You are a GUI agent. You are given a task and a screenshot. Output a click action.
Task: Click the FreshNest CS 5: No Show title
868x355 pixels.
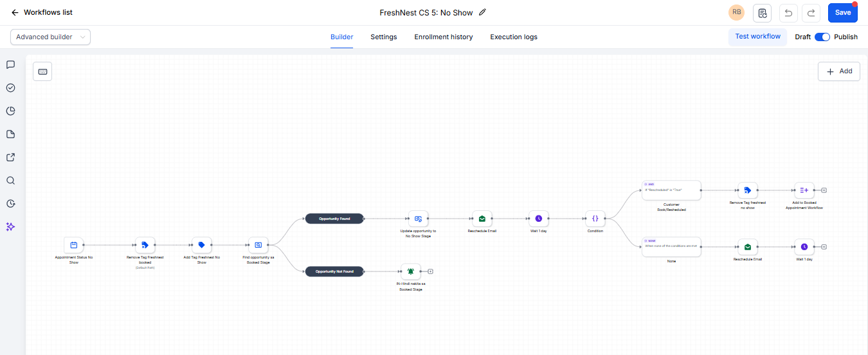[x=426, y=13]
